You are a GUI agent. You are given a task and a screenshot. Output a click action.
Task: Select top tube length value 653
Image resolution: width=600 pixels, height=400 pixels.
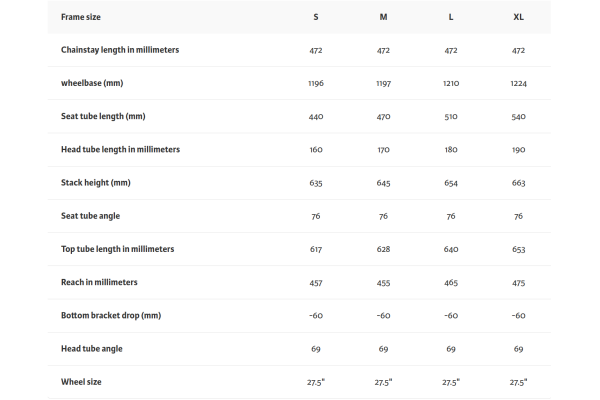pos(518,250)
